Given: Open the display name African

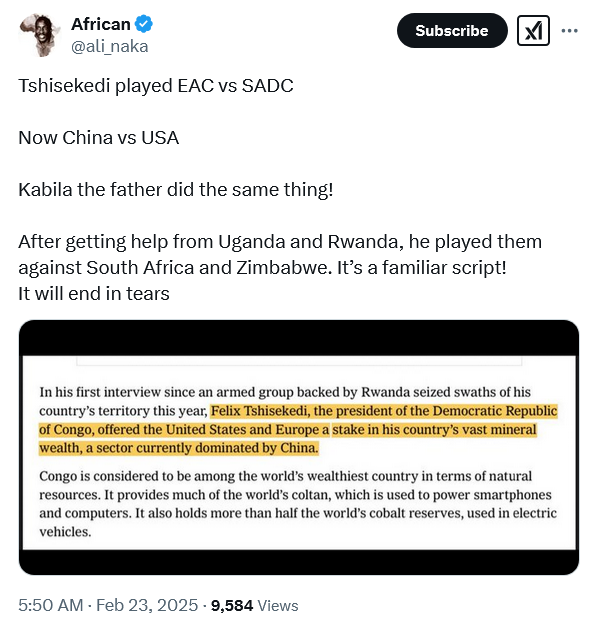Looking at the screenshot, I should pos(101,24).
